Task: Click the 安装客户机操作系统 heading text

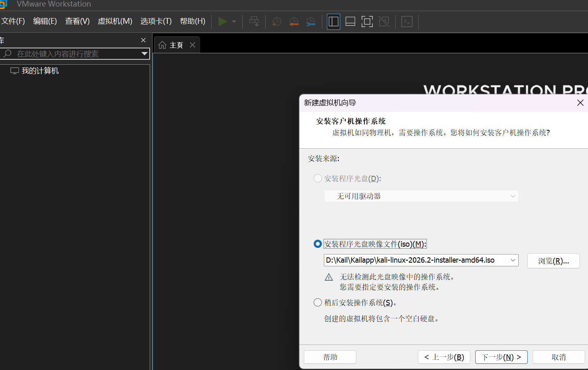Action: (351, 121)
